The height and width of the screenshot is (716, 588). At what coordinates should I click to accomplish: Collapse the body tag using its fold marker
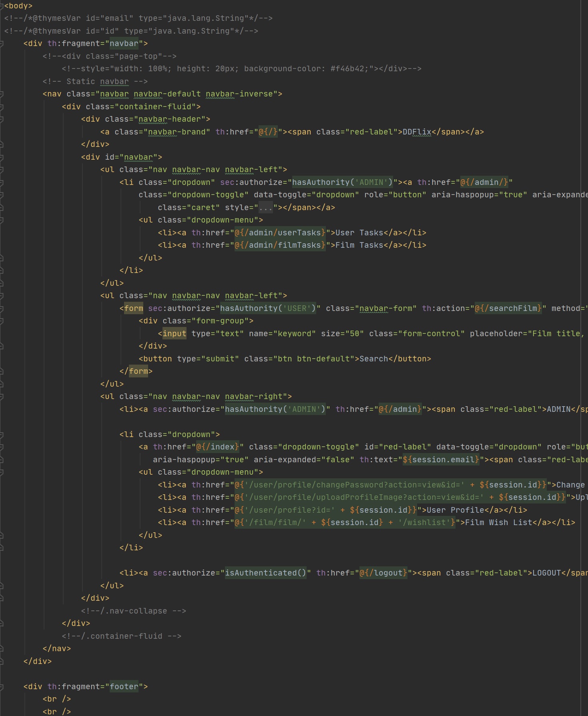click(2, 6)
